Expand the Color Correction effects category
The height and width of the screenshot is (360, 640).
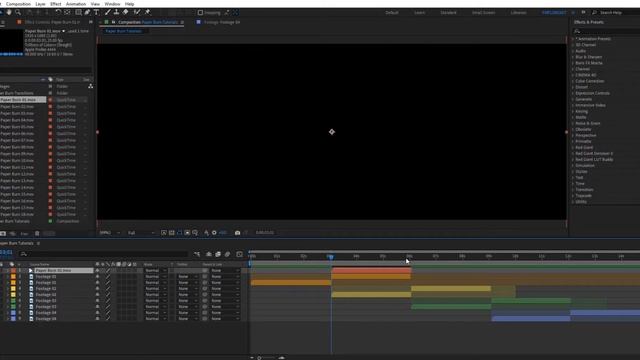coord(573,81)
